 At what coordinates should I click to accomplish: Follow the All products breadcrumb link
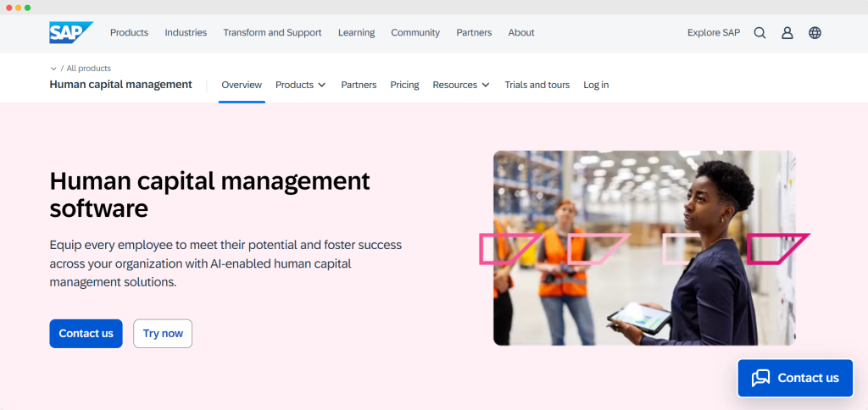click(x=89, y=69)
